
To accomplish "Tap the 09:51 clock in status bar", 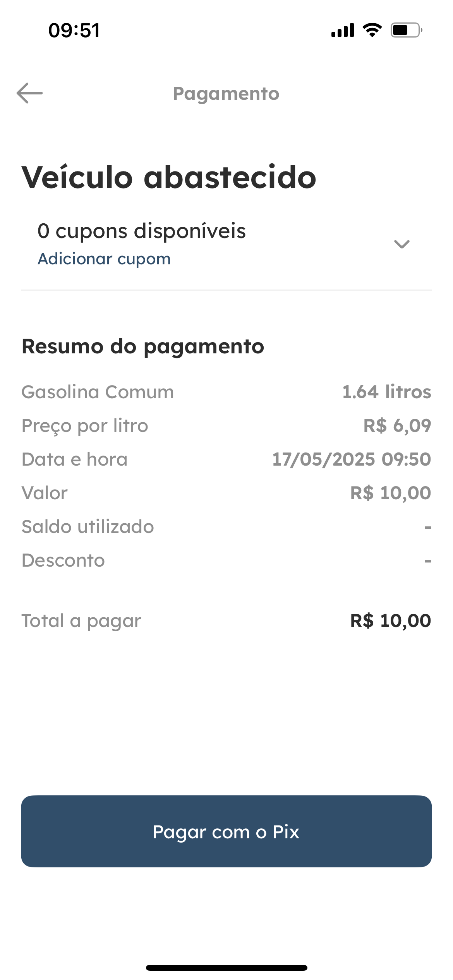I will [74, 31].
